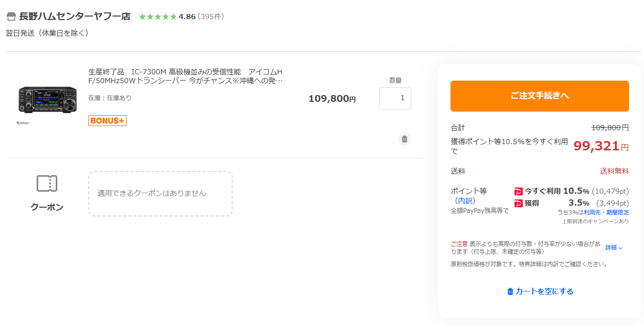Expand the 詳細 caution details

(614, 247)
